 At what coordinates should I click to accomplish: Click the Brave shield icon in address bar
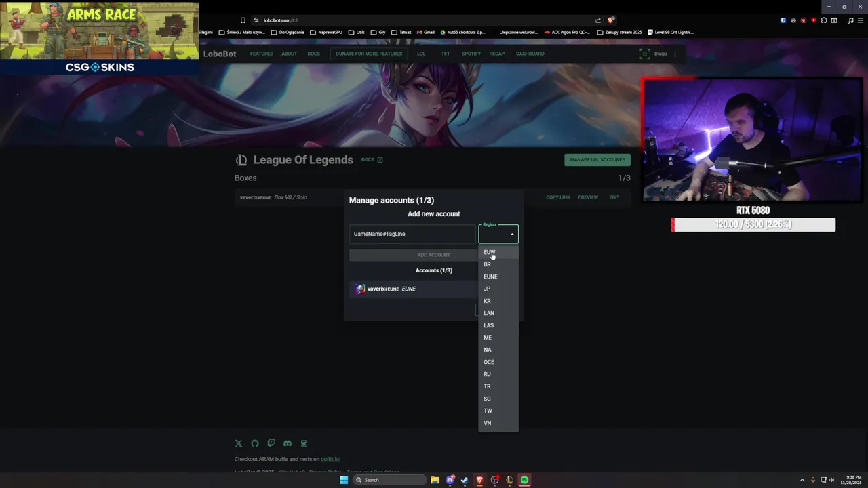tap(610, 20)
